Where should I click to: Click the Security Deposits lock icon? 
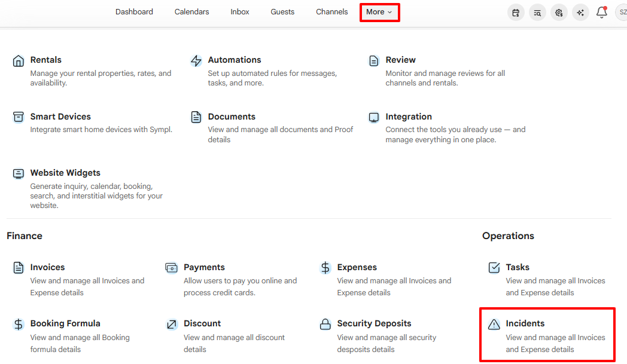[x=325, y=324]
